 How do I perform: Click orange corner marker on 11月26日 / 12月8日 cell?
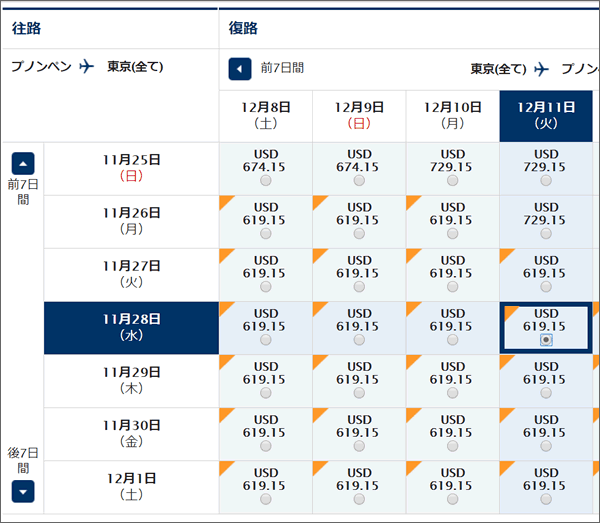(x=225, y=201)
